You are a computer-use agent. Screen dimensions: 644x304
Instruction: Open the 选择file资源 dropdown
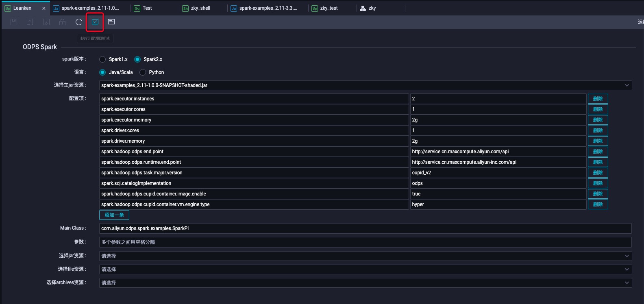coord(366,269)
